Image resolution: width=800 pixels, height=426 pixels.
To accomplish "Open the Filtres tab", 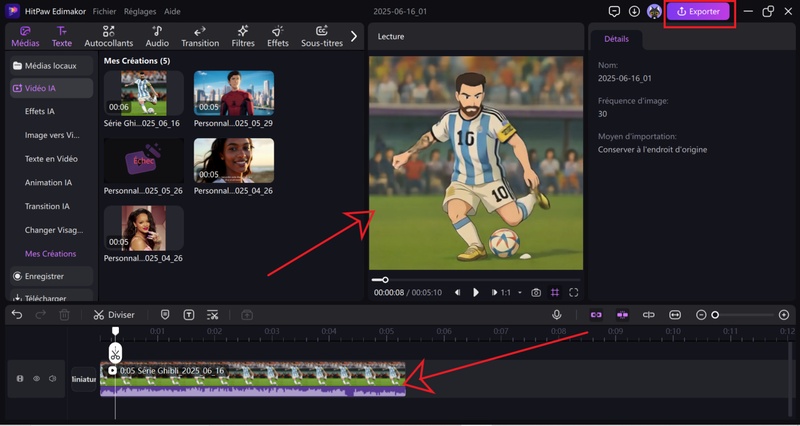I will tap(243, 37).
